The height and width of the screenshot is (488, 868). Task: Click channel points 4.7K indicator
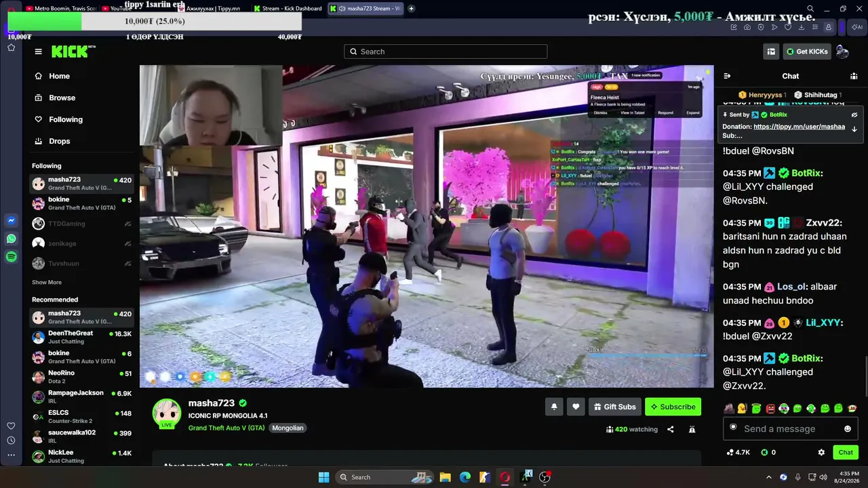738,452
